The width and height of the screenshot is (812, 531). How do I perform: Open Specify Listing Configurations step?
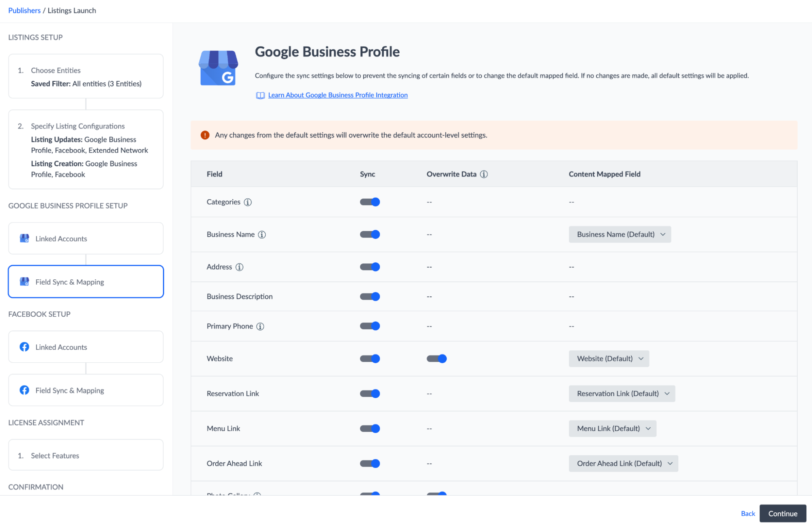click(x=86, y=150)
